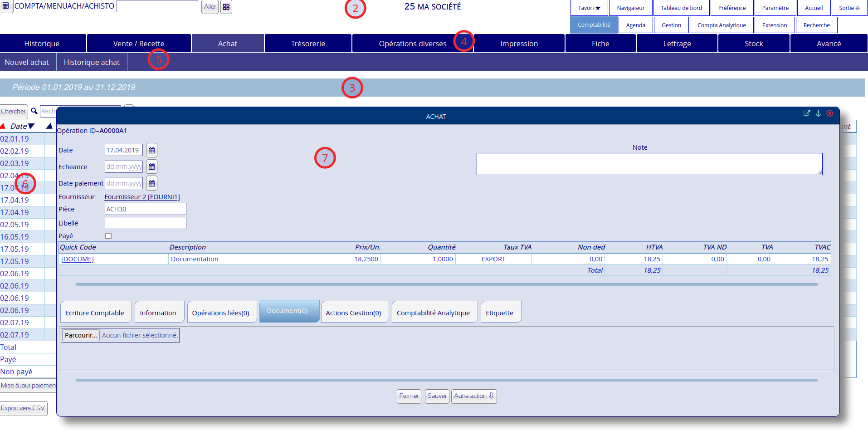868x436 pixels.
Task: Expand the Autre action dropdown
Action: (474, 396)
